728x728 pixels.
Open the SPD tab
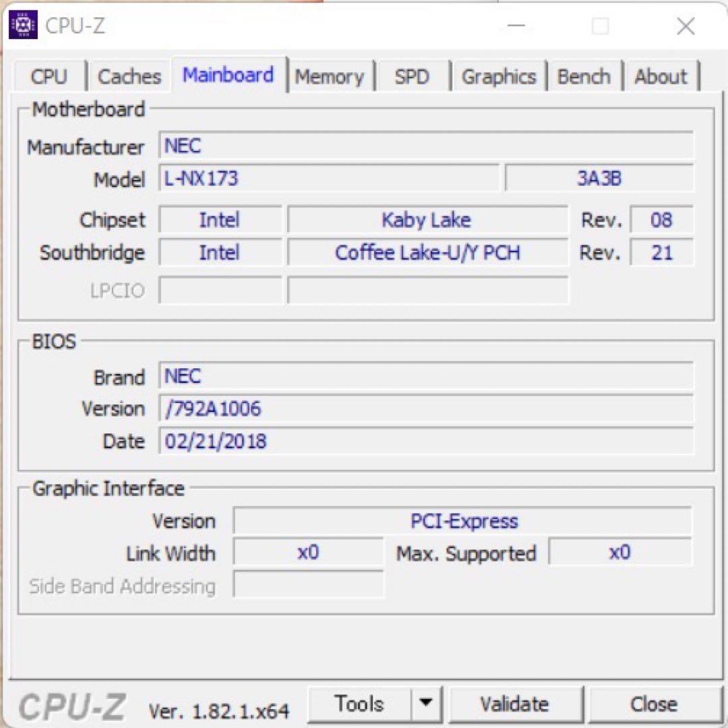click(x=413, y=76)
